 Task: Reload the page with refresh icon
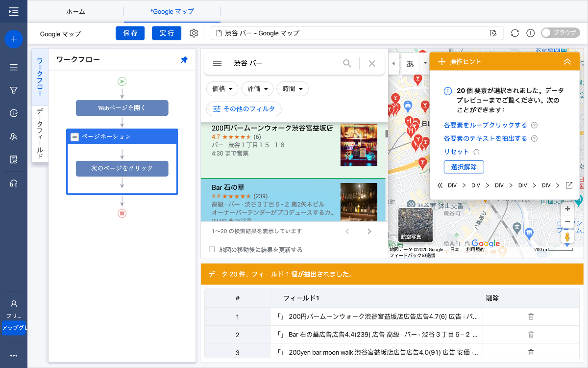tap(514, 33)
